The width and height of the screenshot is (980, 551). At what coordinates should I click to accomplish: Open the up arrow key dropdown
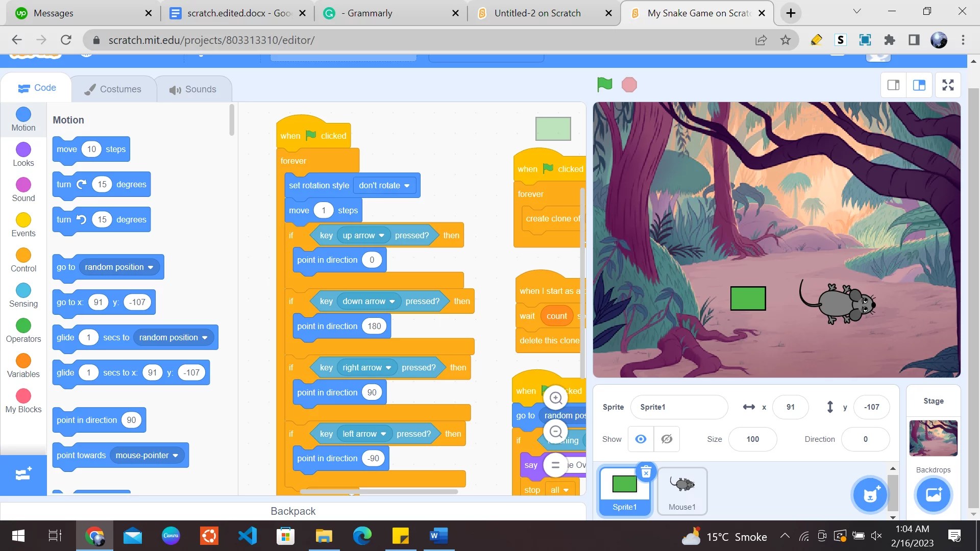click(363, 235)
